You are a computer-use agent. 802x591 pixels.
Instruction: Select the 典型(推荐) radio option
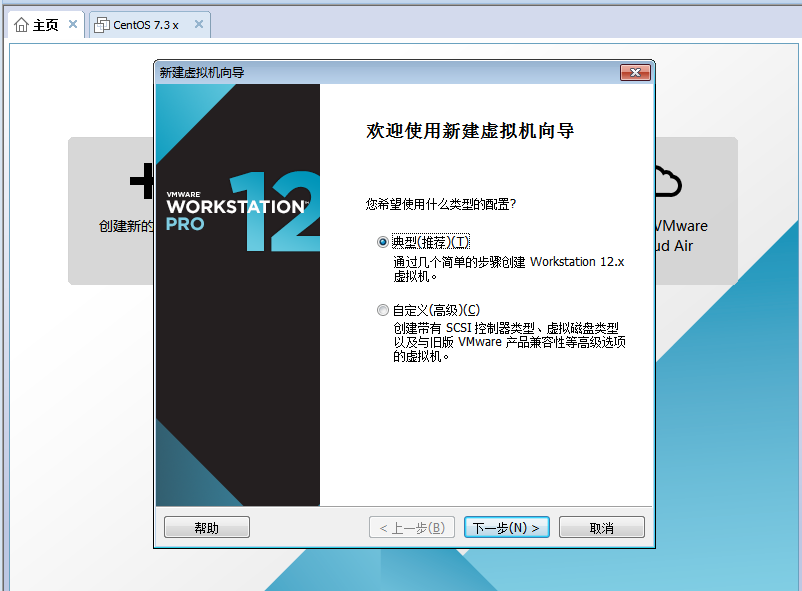click(x=383, y=242)
